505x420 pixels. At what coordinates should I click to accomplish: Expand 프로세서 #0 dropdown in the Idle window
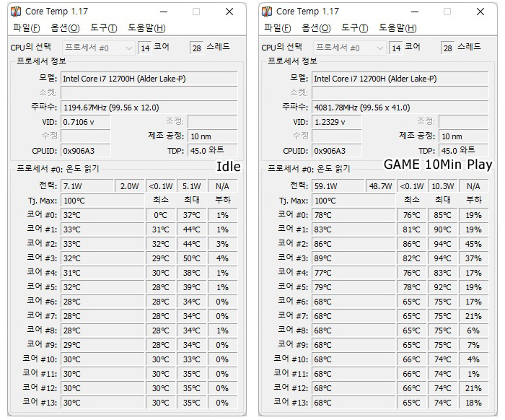129,48
